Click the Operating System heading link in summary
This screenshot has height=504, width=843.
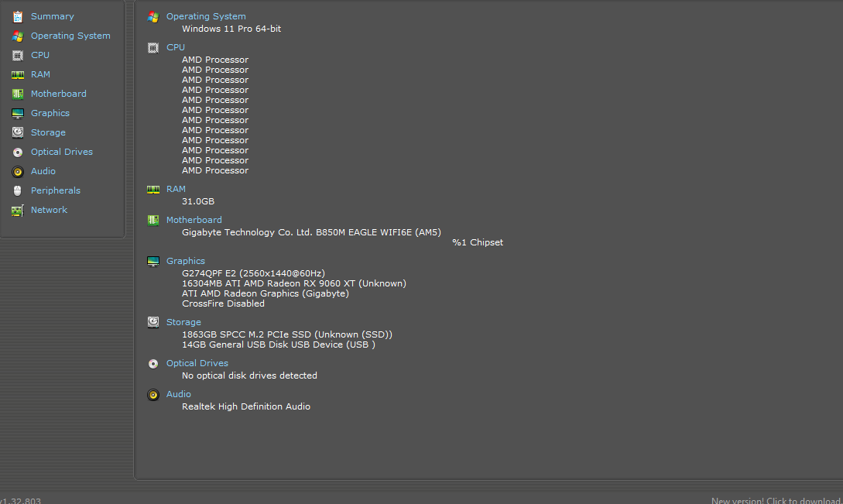pyautogui.click(x=206, y=17)
